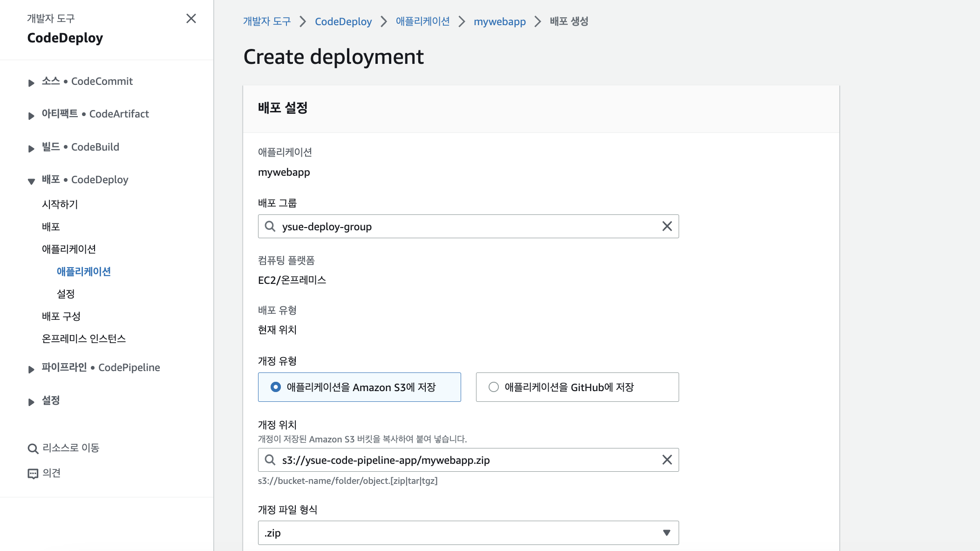Click 소스 • CodeCommit label

click(87, 81)
